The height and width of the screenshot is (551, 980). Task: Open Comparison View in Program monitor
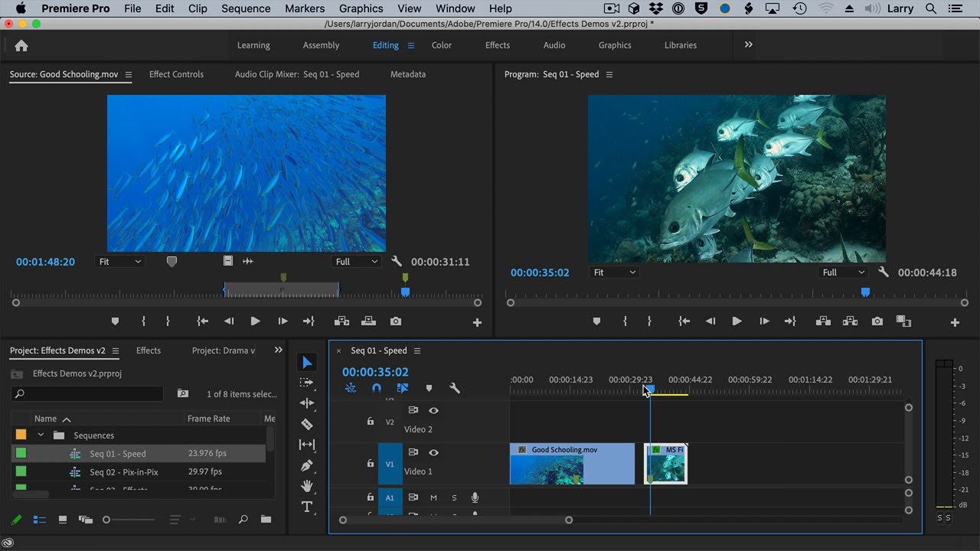[903, 321]
